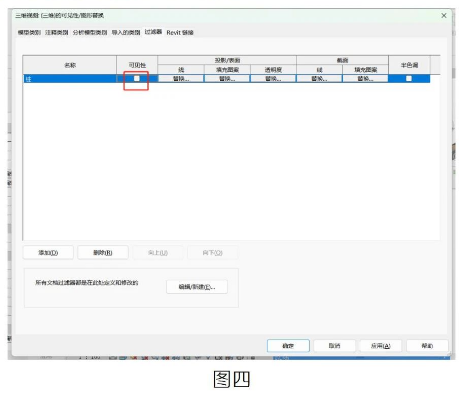This screenshot has height=393, width=466.
Task: Click 替换 under projection 线 column
Action: tap(181, 79)
